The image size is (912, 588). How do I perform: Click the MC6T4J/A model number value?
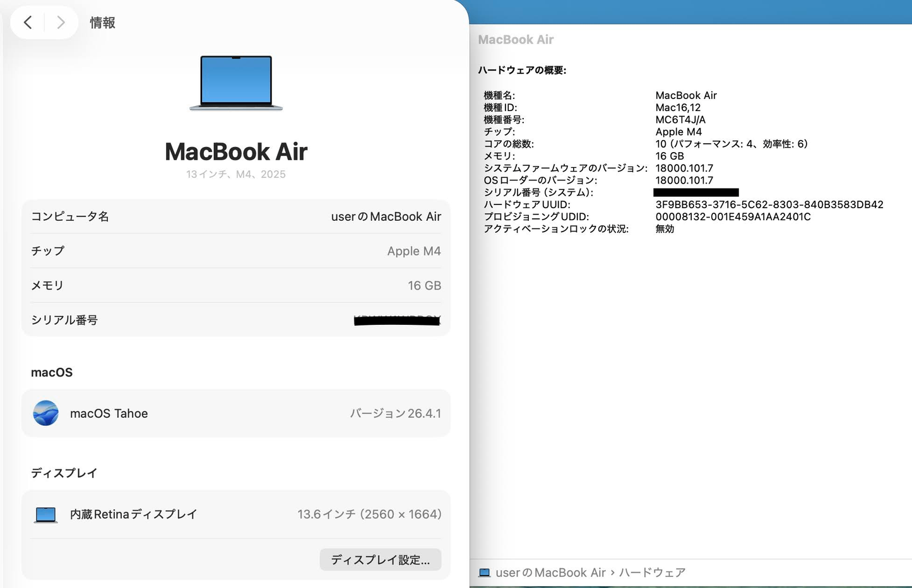[680, 120]
